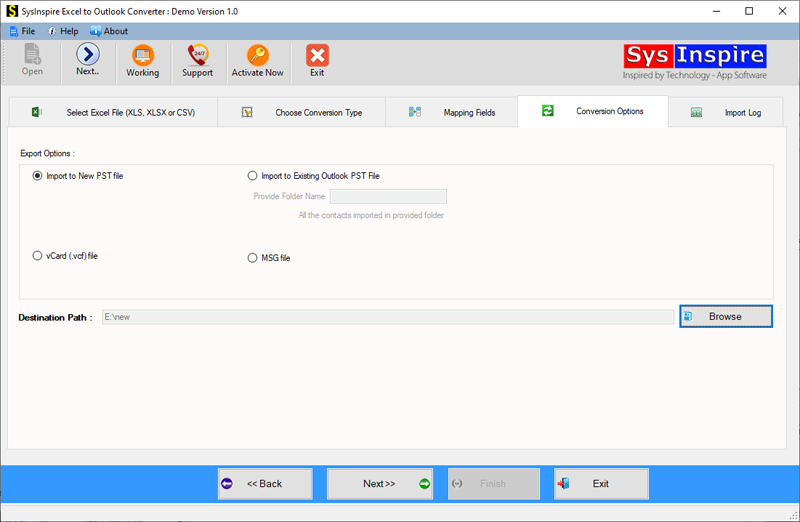Maximize the application window
800x522 pixels.
[749, 11]
